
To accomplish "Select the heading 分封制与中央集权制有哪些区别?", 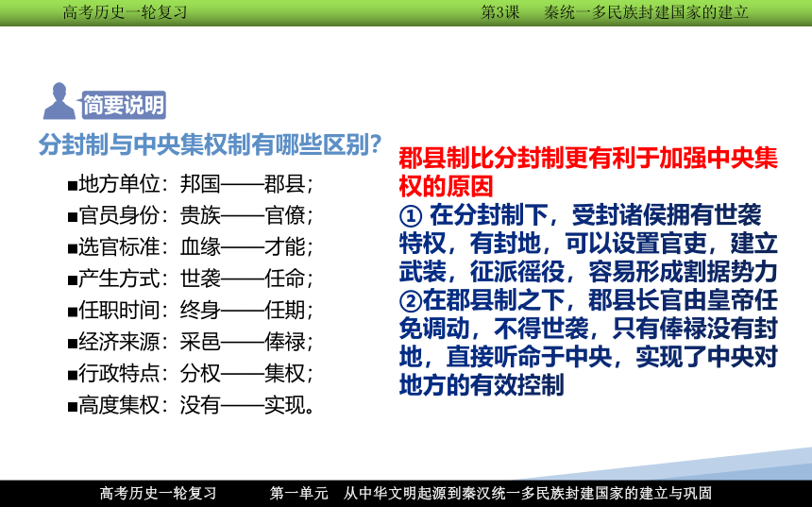I will (211, 144).
